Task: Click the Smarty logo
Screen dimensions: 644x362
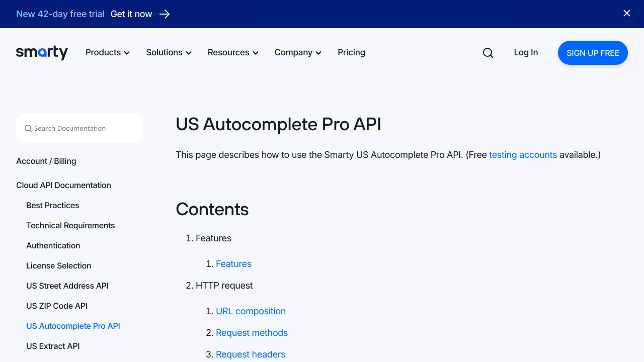Action: tap(42, 52)
